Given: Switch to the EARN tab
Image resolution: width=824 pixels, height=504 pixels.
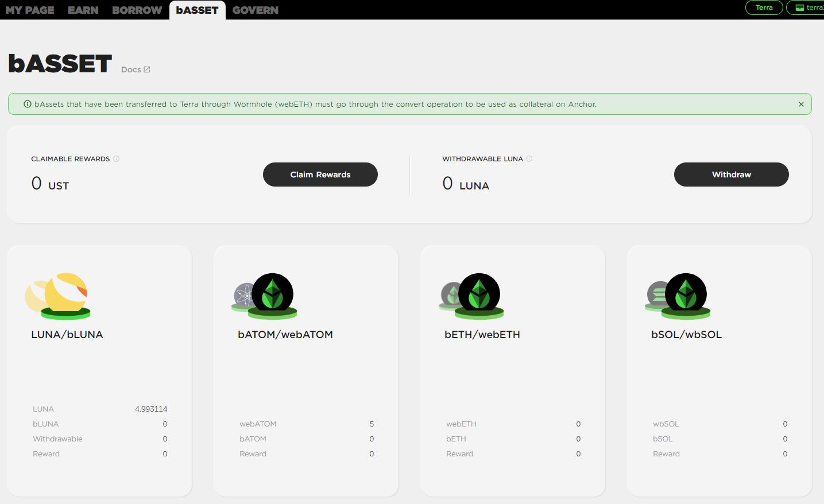Looking at the screenshot, I should 83,10.
